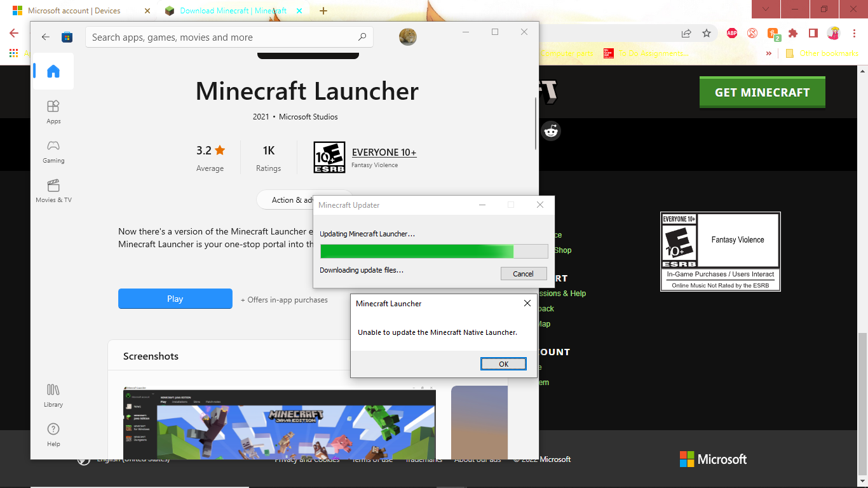Open a new Chrome tab

click(x=323, y=11)
